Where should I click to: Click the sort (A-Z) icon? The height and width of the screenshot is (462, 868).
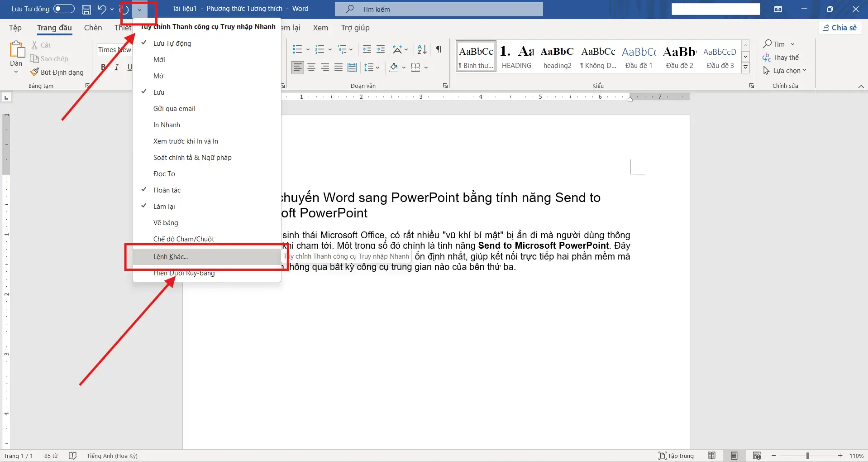pos(421,49)
